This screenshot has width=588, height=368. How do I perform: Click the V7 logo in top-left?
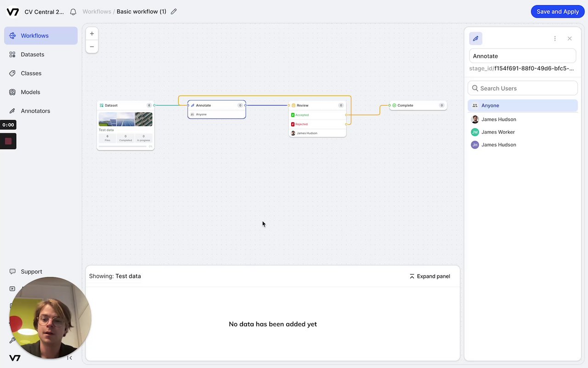pos(13,12)
